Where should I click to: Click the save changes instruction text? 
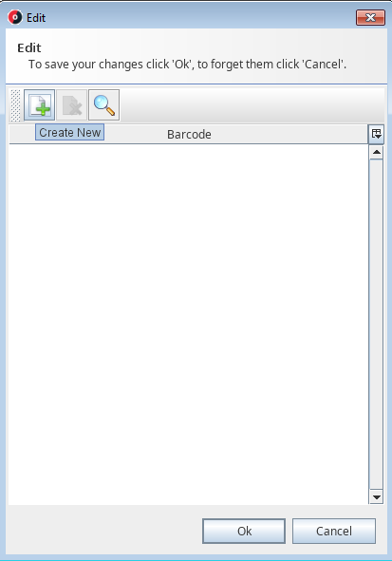tap(187, 65)
